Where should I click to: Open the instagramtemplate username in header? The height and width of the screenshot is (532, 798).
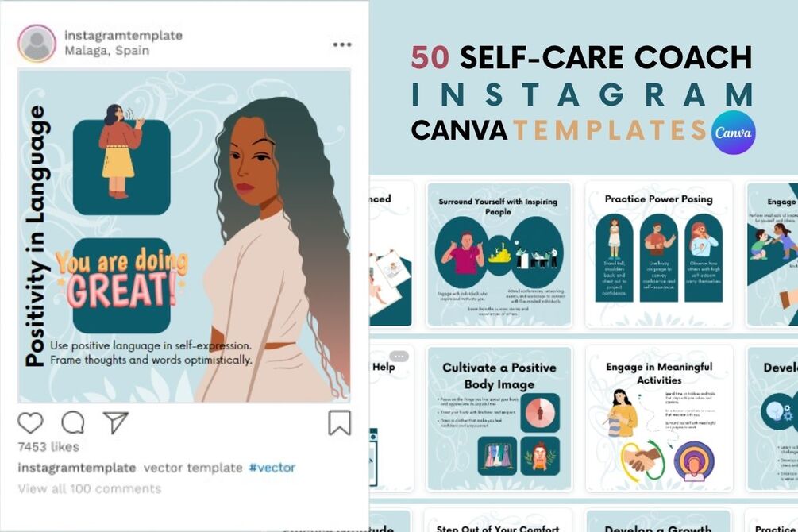tap(123, 36)
